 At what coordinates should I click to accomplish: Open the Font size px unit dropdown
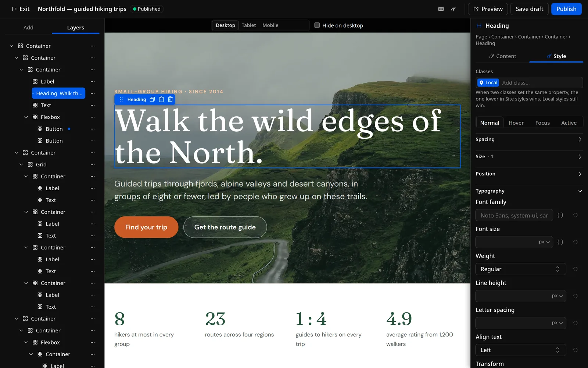544,242
